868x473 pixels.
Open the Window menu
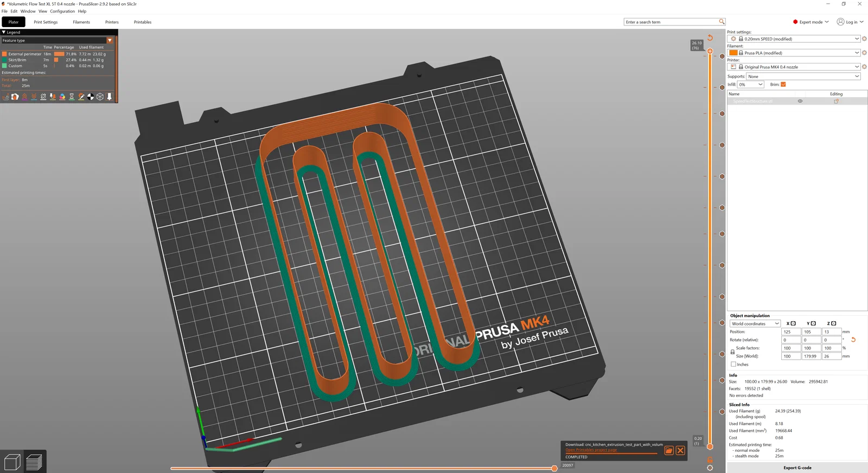28,11
